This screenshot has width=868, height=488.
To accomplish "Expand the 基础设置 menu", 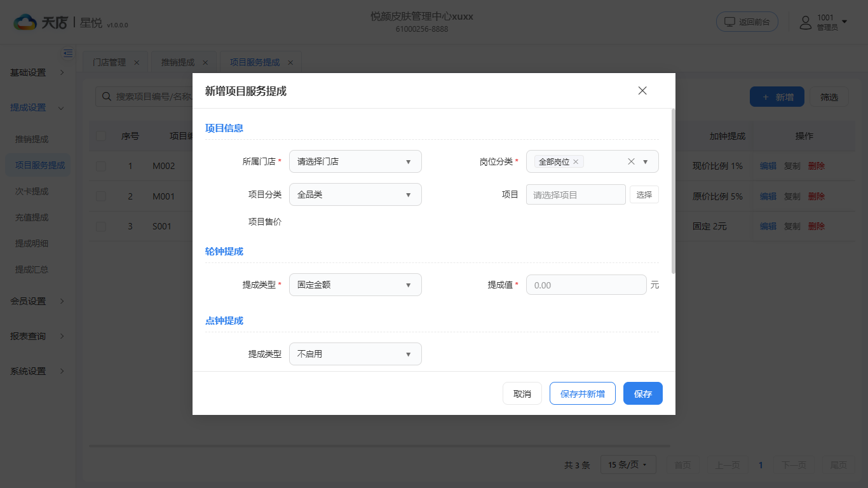I will (x=37, y=72).
